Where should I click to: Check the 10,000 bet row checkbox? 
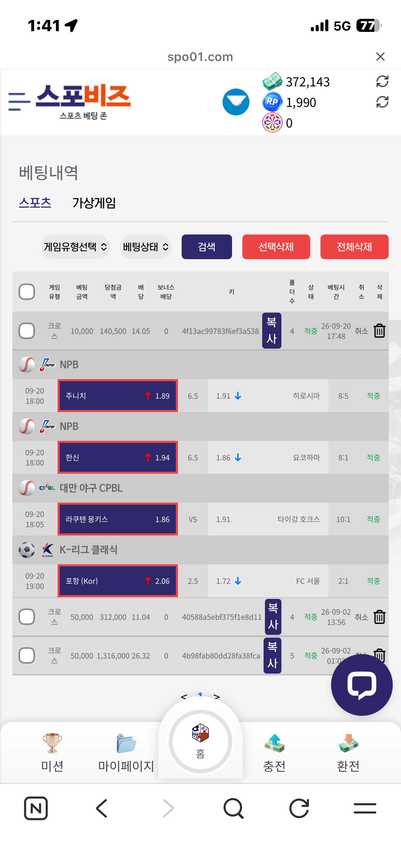pyautogui.click(x=27, y=331)
